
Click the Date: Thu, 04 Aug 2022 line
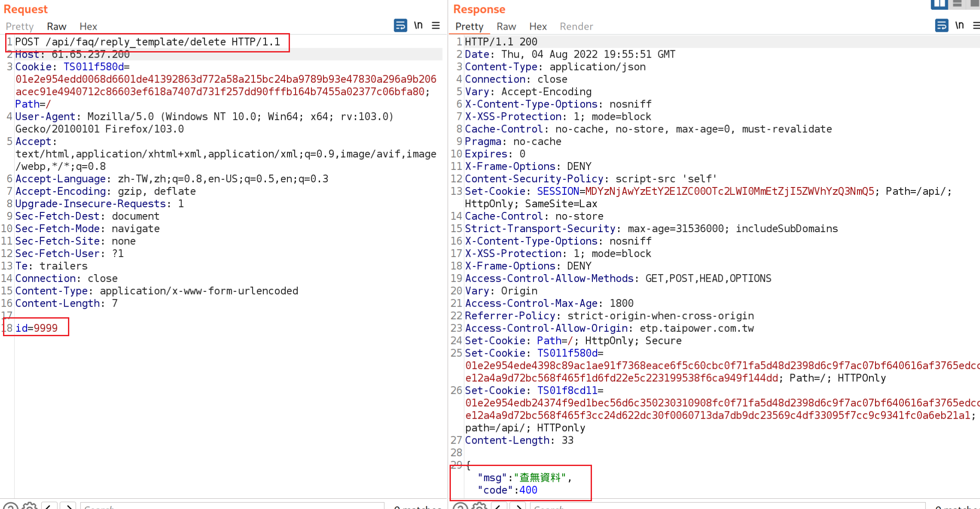click(x=570, y=54)
